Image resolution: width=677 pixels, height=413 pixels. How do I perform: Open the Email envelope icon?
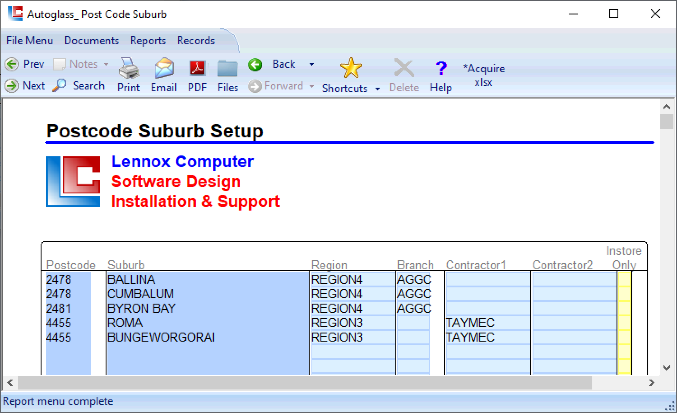(x=163, y=69)
